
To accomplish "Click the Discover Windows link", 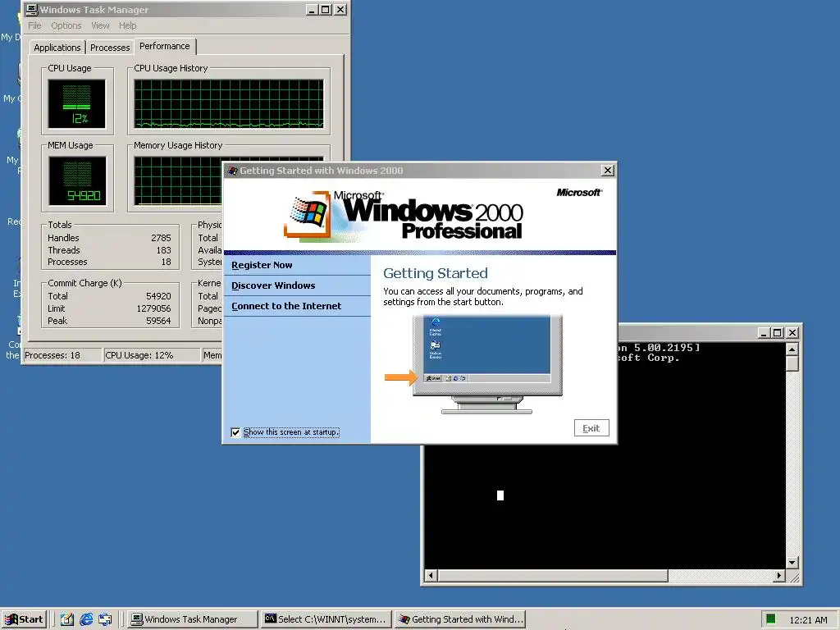I will pos(273,285).
